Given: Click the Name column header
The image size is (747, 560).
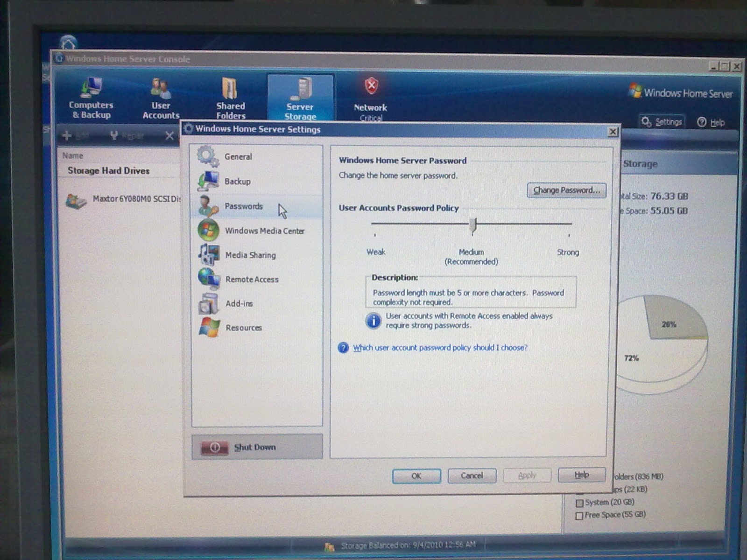Looking at the screenshot, I should pyautogui.click(x=73, y=155).
